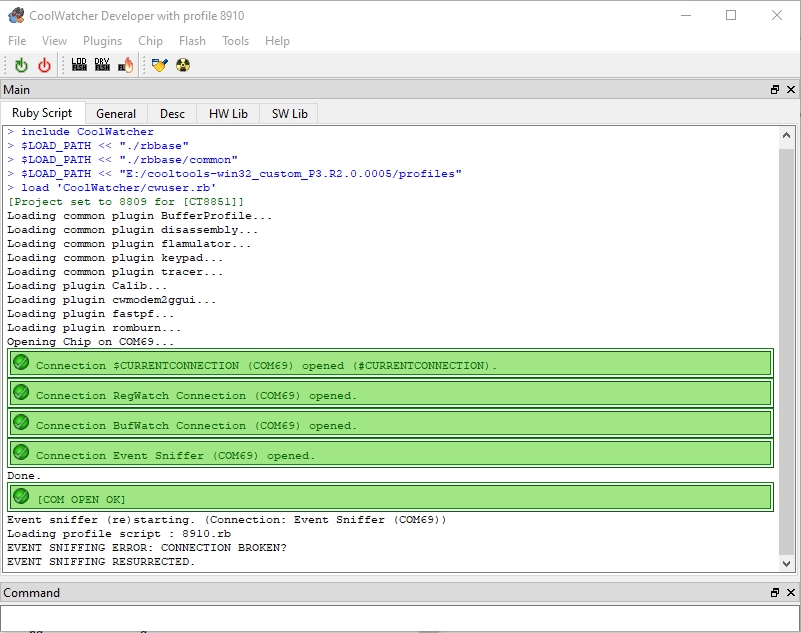Click the vertical scrollbar thumb in log
801x633 pixels.
(x=786, y=351)
